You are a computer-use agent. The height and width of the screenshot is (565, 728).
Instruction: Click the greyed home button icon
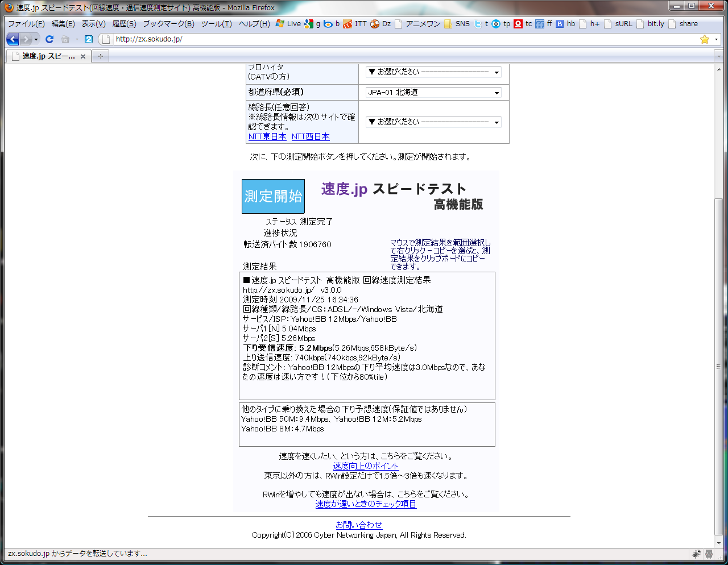(65, 39)
